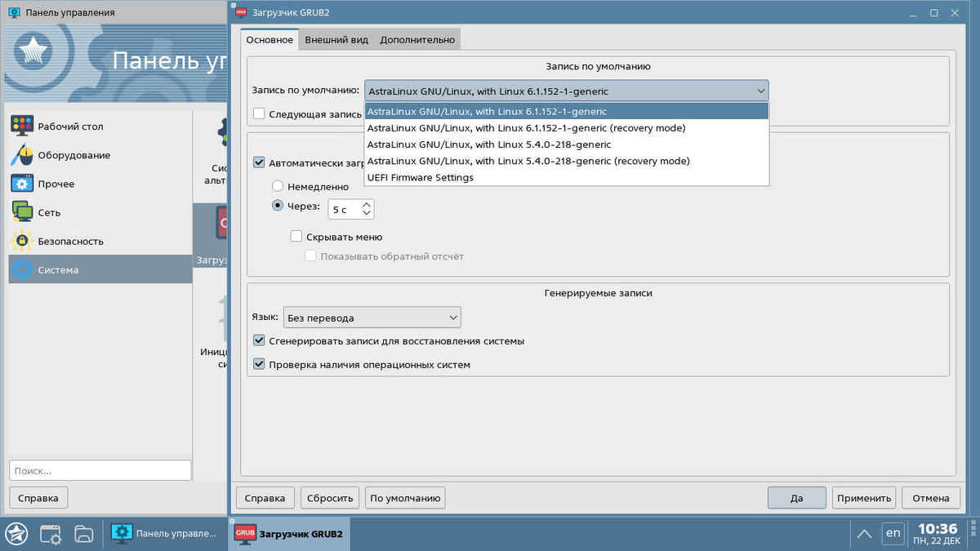This screenshot has width=980, height=551.
Task: Click Справка button in GRUB2 window
Action: click(265, 497)
